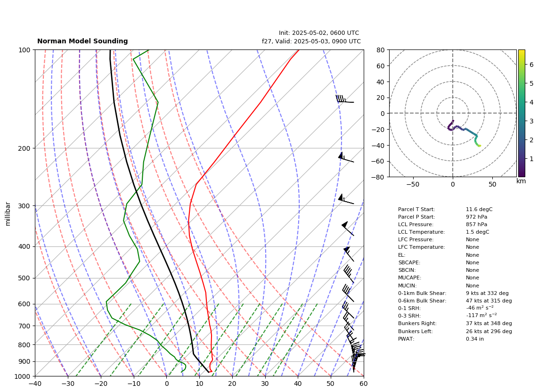Select the '11.6 degC' parcel temperature value
Viewport: 538px width, 392px height.
click(x=479, y=209)
